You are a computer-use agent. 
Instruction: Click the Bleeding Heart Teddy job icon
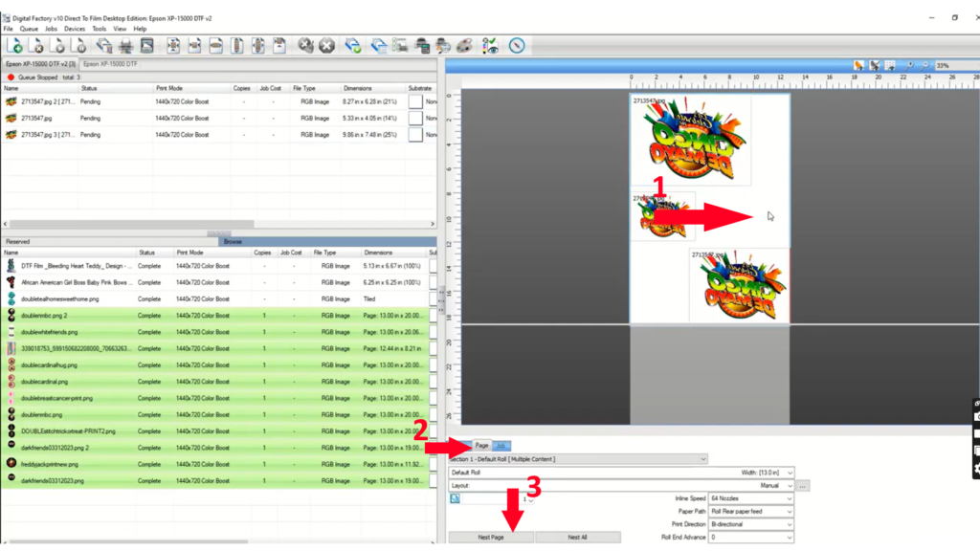pyautogui.click(x=11, y=266)
